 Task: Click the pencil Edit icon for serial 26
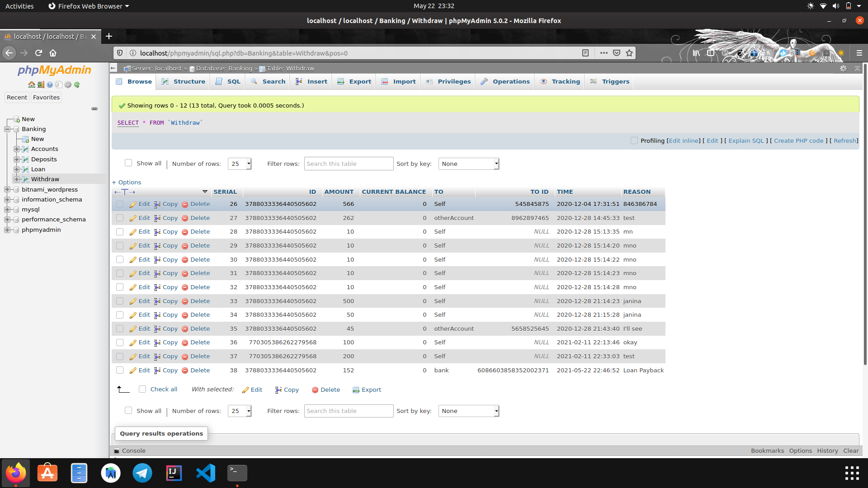(133, 205)
